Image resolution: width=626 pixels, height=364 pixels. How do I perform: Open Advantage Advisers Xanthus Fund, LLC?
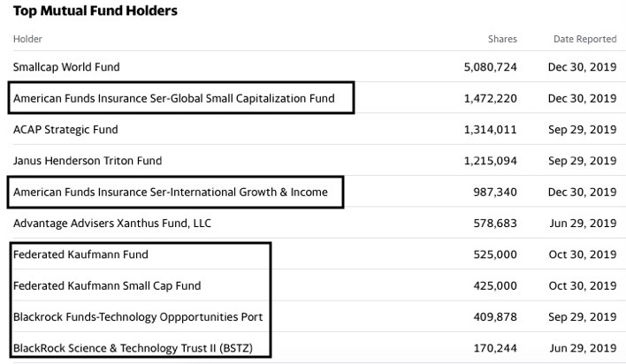click(113, 223)
